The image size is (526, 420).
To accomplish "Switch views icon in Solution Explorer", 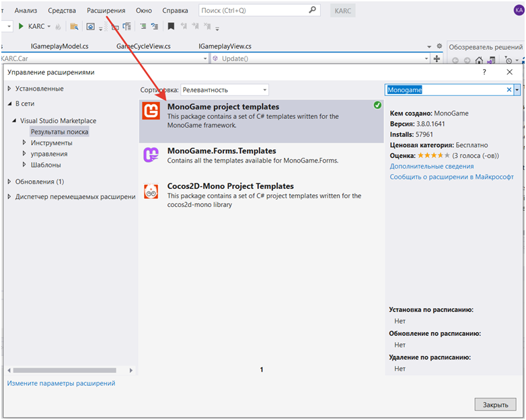I will point(491,60).
